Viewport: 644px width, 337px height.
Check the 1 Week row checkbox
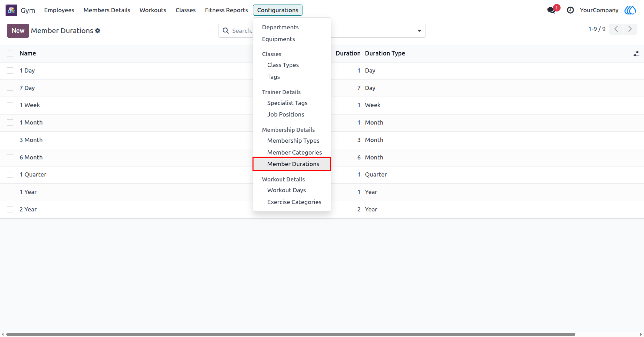pos(10,105)
